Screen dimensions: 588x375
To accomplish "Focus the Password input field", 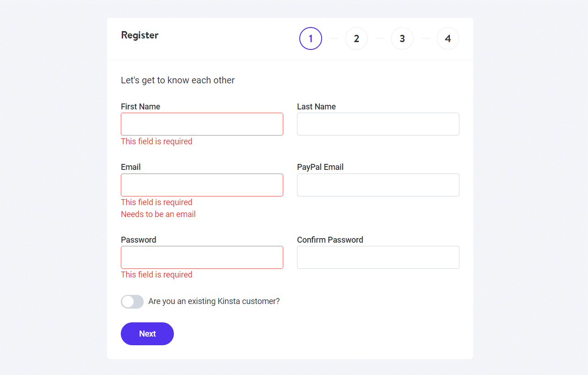I will click(x=202, y=257).
